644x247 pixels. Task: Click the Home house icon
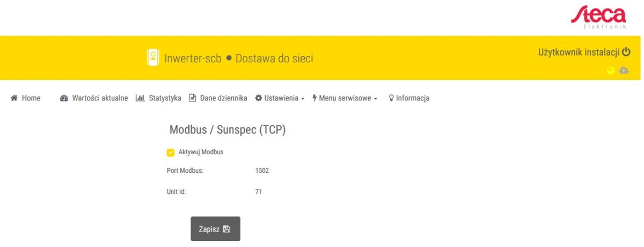point(14,98)
